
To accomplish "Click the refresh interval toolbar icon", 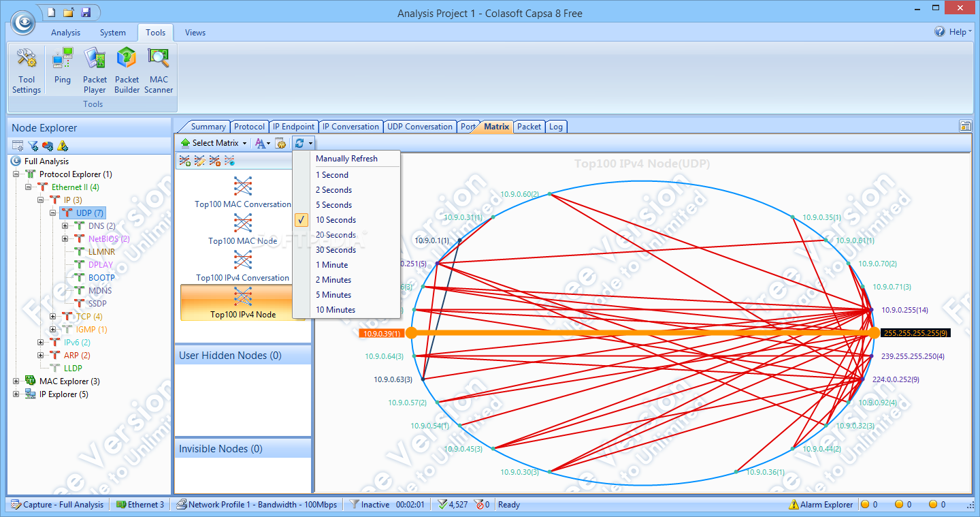I will coord(299,143).
